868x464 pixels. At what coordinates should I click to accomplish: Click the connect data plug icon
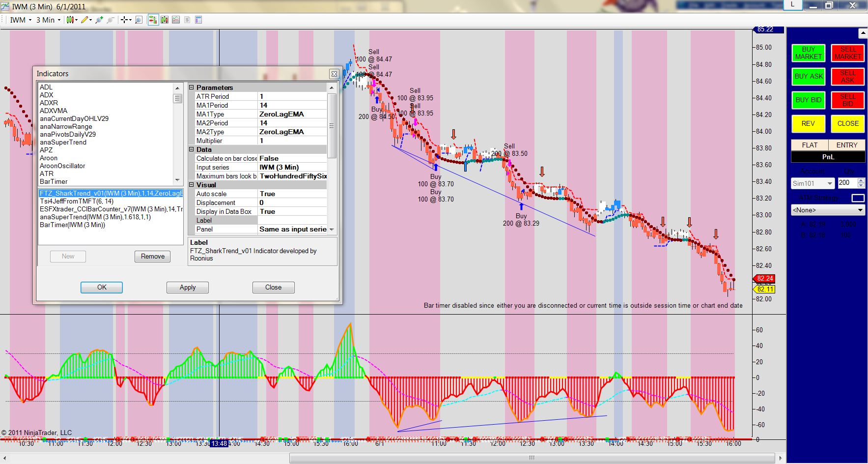[99, 20]
